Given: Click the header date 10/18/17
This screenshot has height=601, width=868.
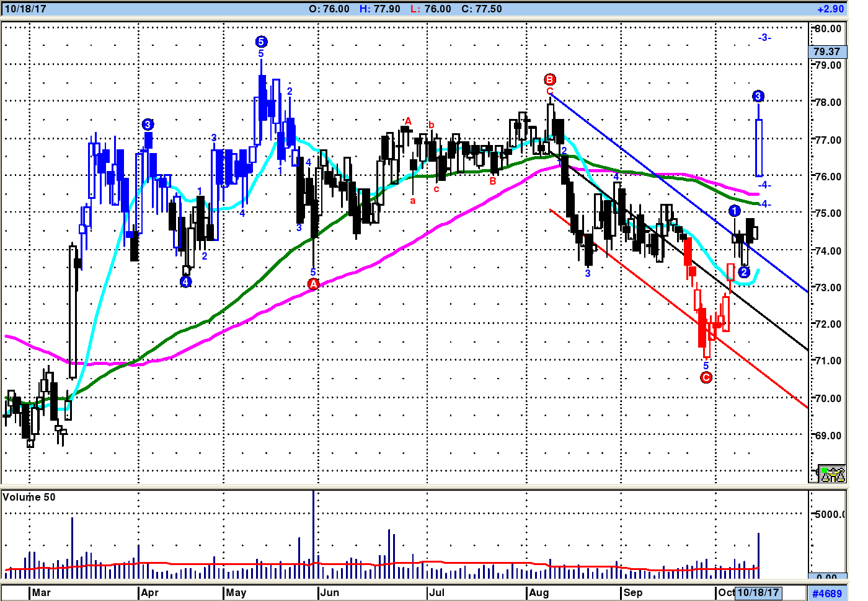Looking at the screenshot, I should pyautogui.click(x=25, y=9).
